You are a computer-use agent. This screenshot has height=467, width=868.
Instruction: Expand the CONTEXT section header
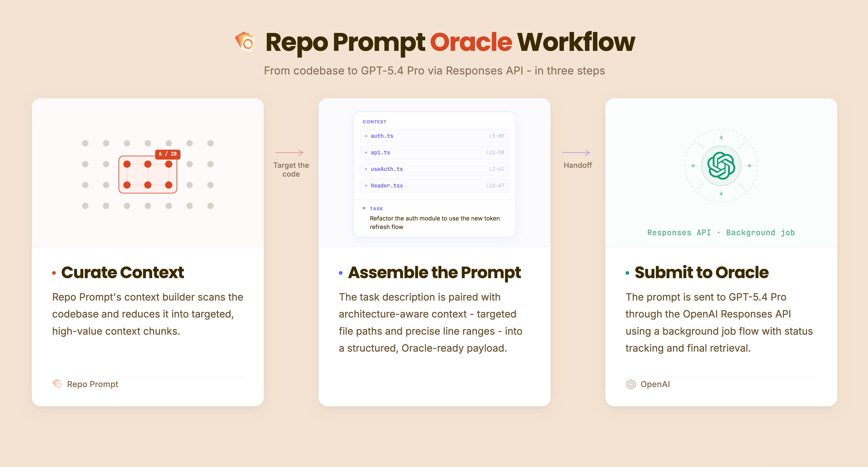click(x=375, y=122)
